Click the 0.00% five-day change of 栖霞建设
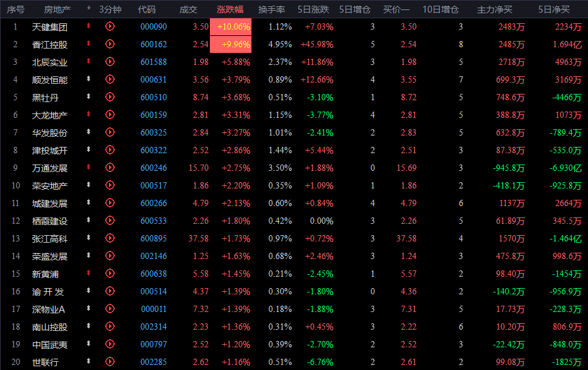Viewport: 588px width, 370px height. click(321, 221)
